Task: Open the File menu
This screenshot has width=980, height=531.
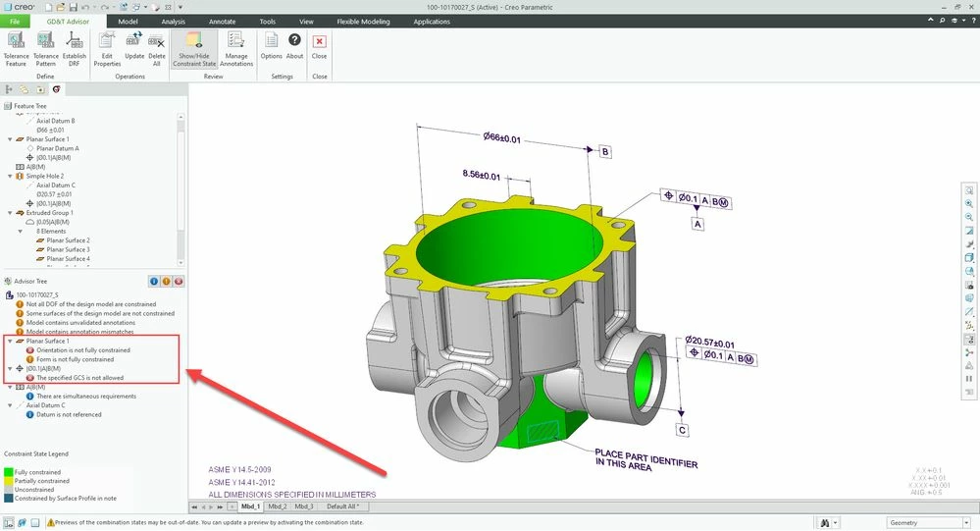Action: 15,22
